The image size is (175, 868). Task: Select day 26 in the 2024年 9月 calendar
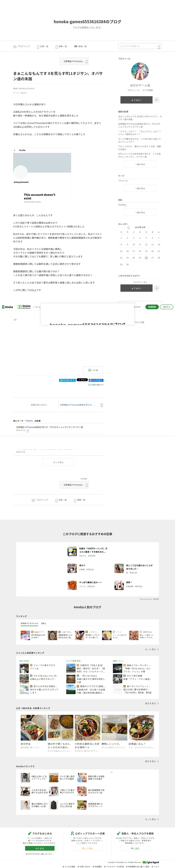(x=146, y=258)
